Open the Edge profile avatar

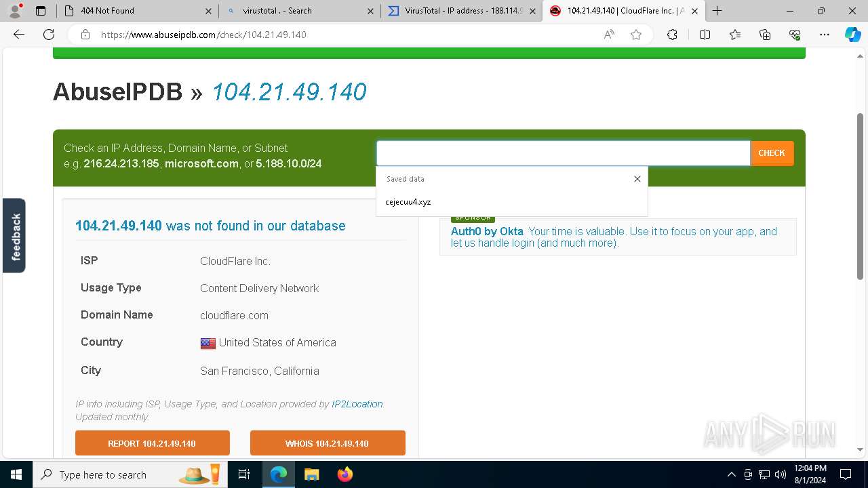(x=14, y=11)
